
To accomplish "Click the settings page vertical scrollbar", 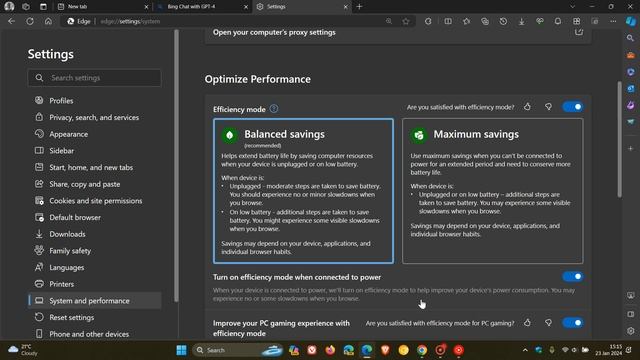I will [x=619, y=139].
